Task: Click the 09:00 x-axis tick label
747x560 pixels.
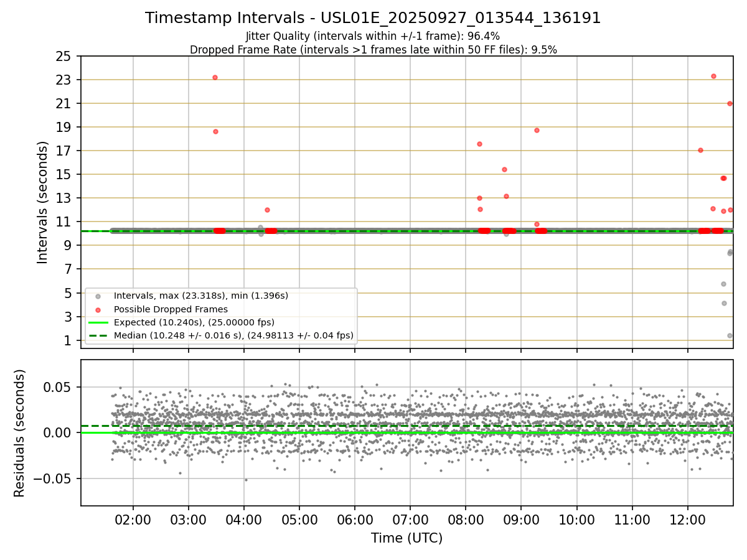Action: coord(520,520)
